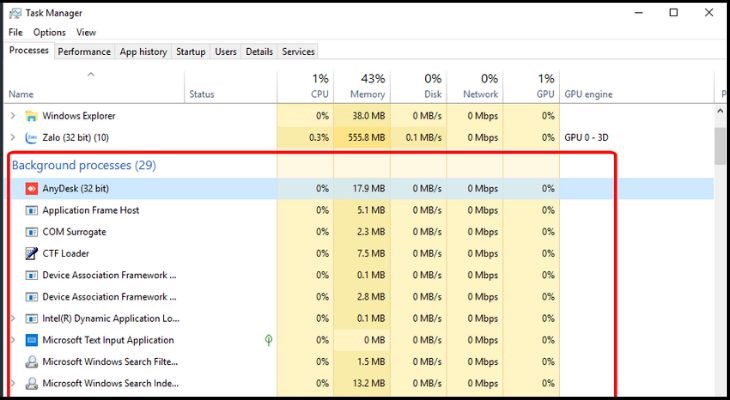This screenshot has height=400, width=730.
Task: Expand the Microsoft Text Input Application row
Action: 13,340
